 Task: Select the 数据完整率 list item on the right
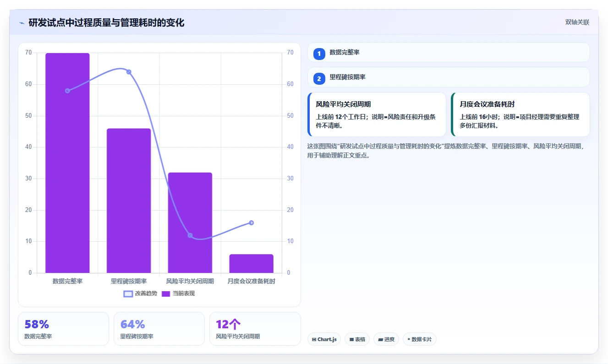point(449,52)
